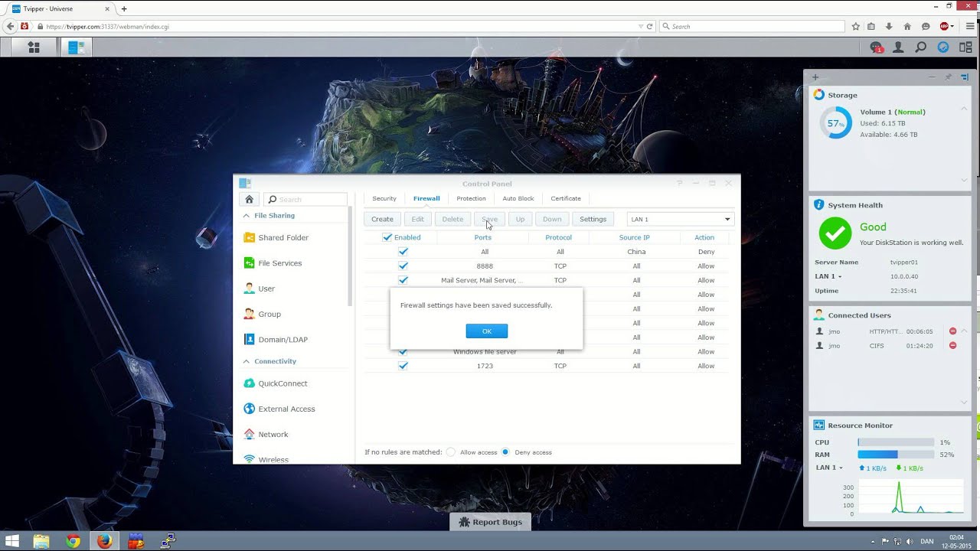This screenshot has width=980, height=551.
Task: Switch to the Security tab
Action: click(384, 199)
